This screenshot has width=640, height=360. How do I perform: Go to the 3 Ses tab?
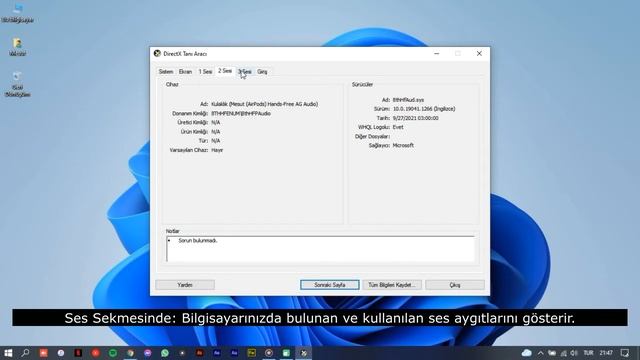tap(245, 71)
